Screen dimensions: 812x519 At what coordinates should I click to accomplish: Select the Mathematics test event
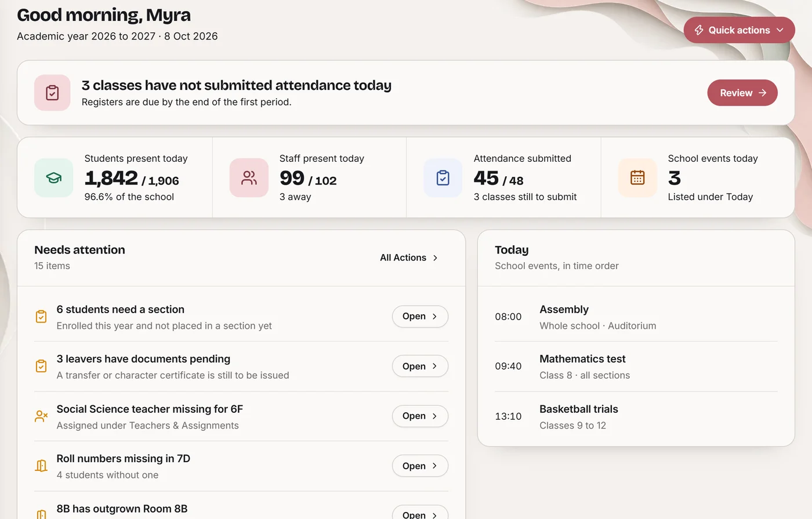point(636,366)
